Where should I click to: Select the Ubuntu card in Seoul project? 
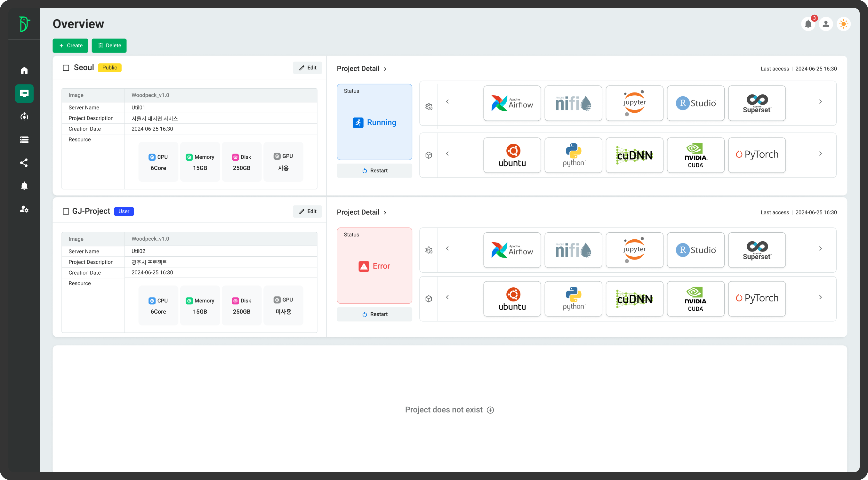[512, 155]
